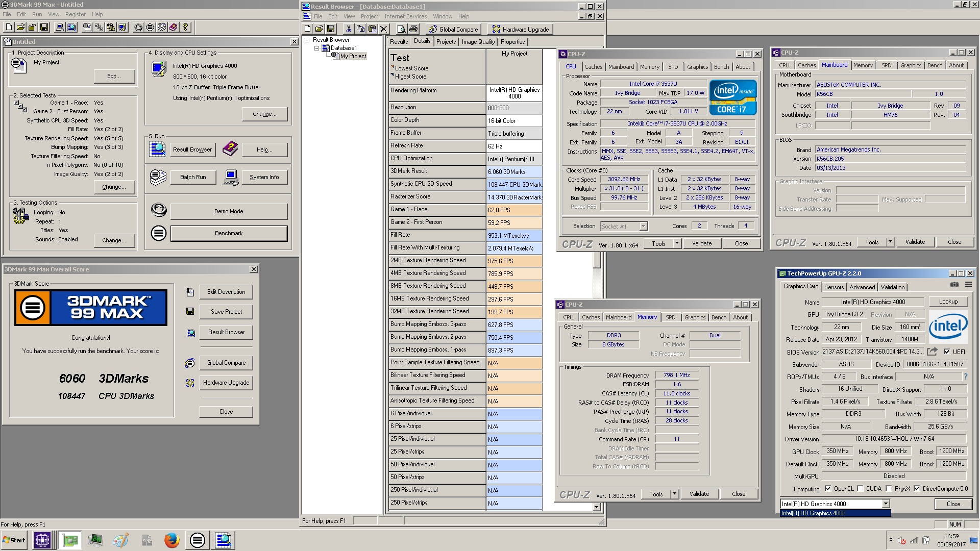Click Demo Mode button

tap(229, 211)
